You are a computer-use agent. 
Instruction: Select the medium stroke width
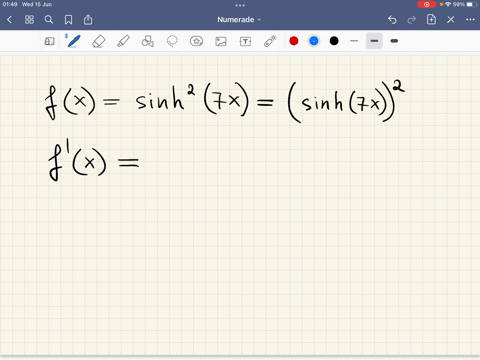(374, 41)
